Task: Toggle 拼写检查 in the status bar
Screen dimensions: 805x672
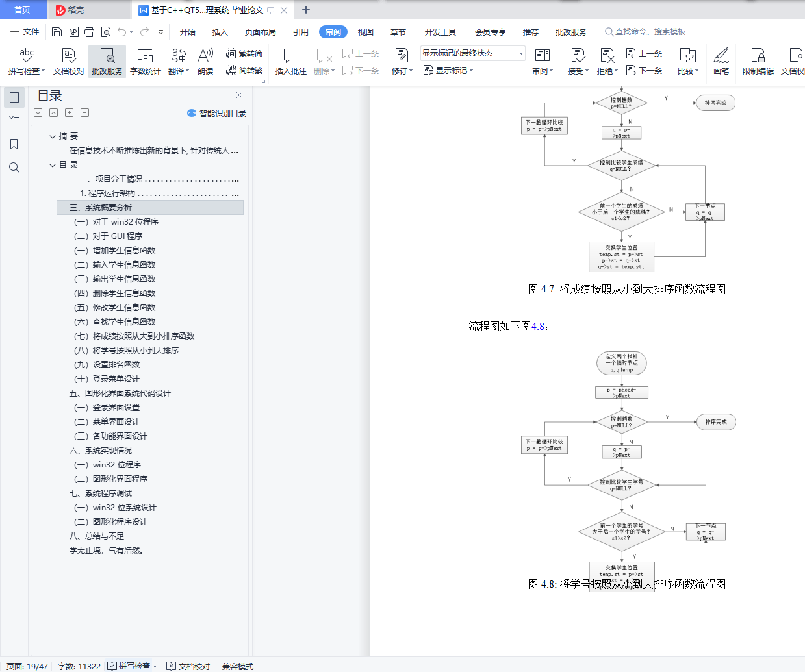Action: click(129, 666)
